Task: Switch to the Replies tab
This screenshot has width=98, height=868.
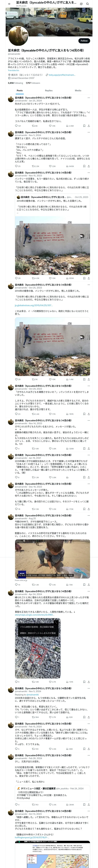Action: click(49, 90)
